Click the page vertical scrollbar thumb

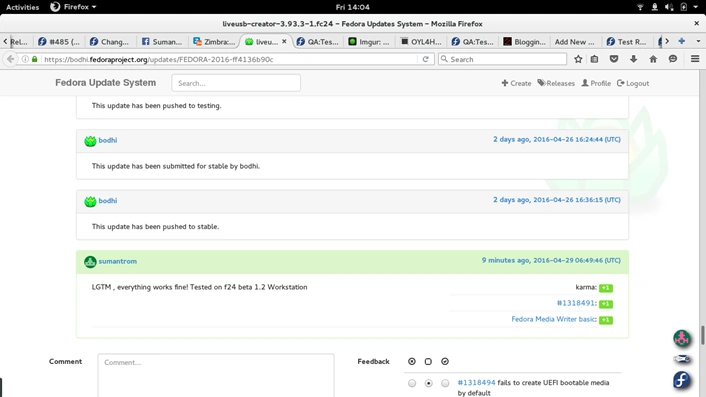point(702,335)
